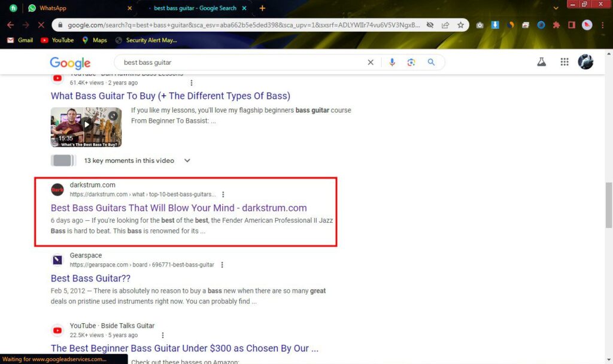
Task: Click the page vertical scrollbar thumb
Action: (x=609, y=205)
